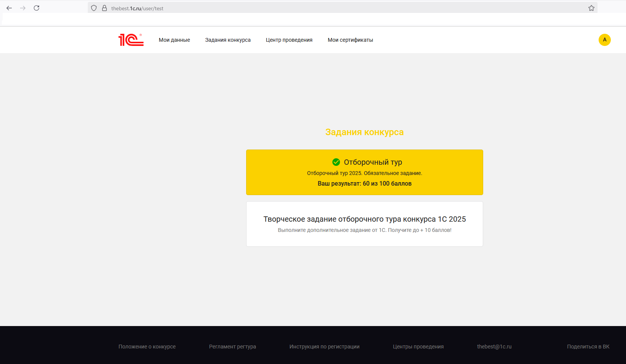Open Инструкция по регистрации link
The height and width of the screenshot is (364, 626).
[x=324, y=347]
